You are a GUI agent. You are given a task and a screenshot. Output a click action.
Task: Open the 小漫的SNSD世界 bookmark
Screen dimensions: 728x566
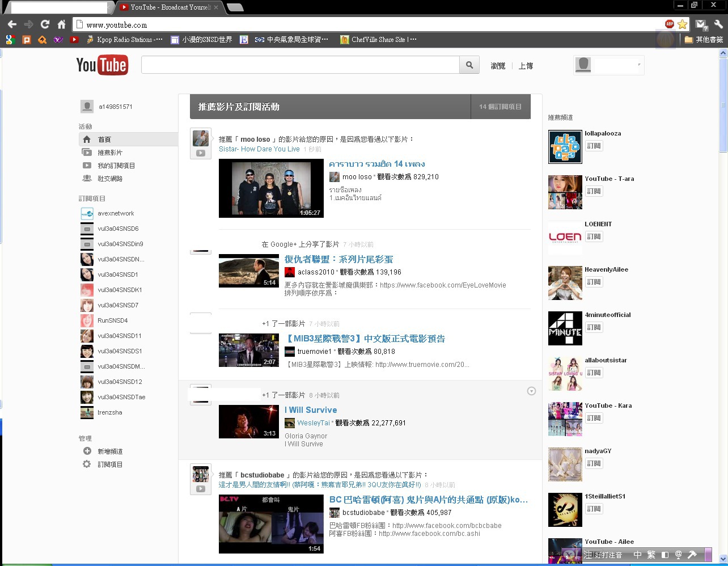[x=201, y=40]
